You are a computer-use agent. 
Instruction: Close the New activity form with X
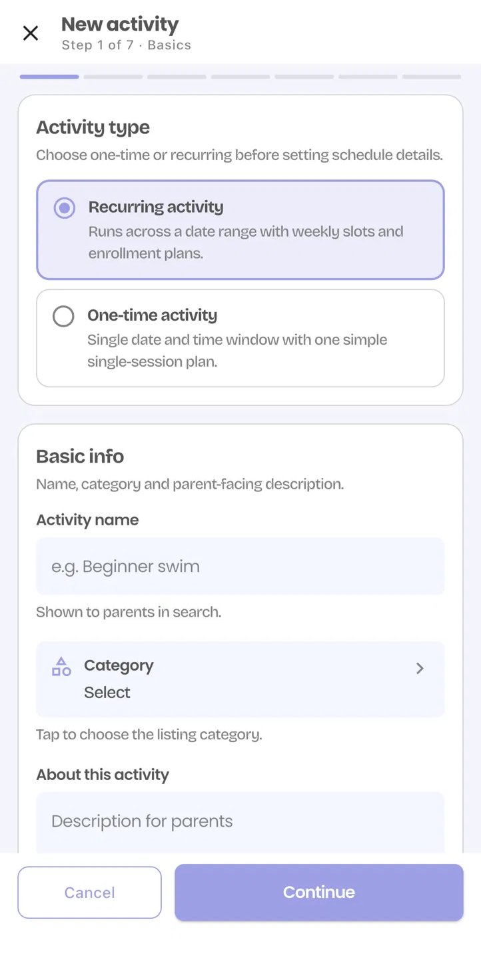click(31, 33)
